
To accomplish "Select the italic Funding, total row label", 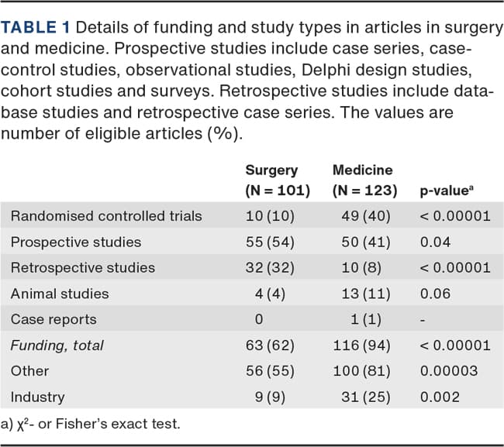I will click(x=57, y=346).
